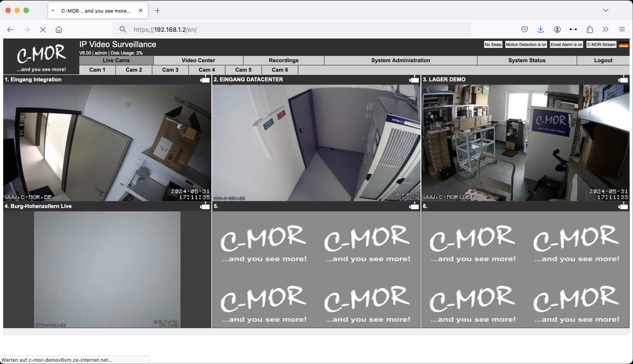Click search icon in address bar

pos(122,30)
